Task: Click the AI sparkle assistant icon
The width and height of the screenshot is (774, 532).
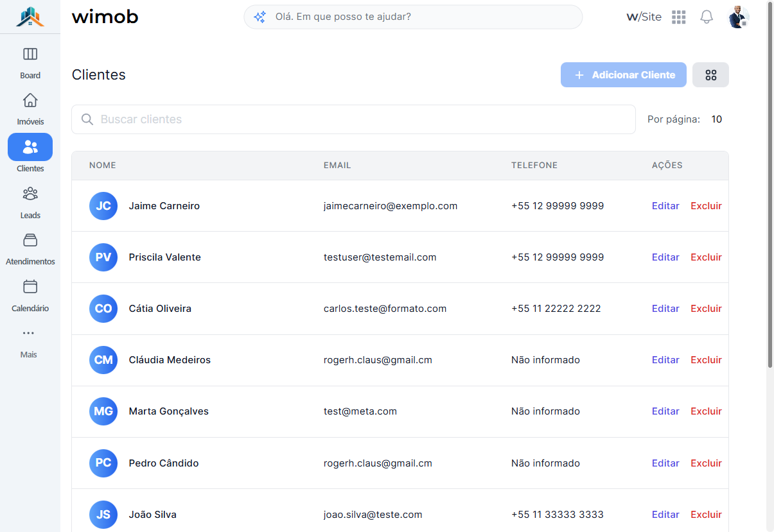Action: point(259,17)
